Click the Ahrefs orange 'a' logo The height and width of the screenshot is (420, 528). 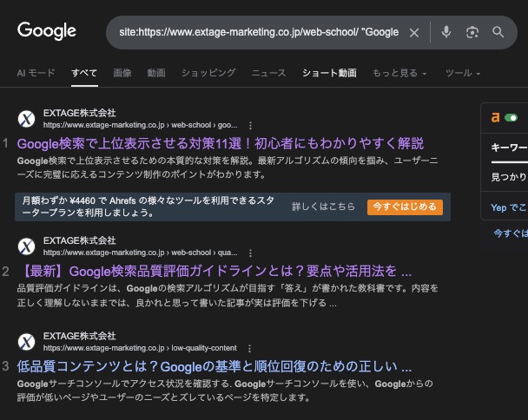pos(495,117)
